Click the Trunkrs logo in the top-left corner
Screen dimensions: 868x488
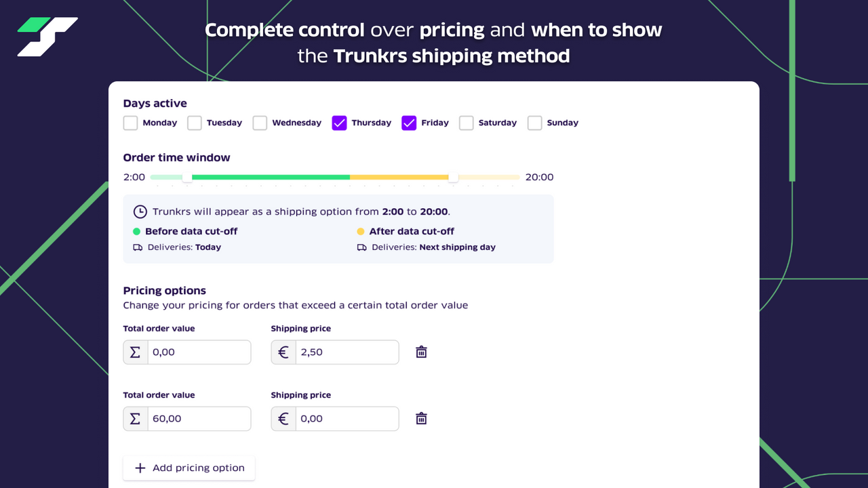[x=46, y=37]
